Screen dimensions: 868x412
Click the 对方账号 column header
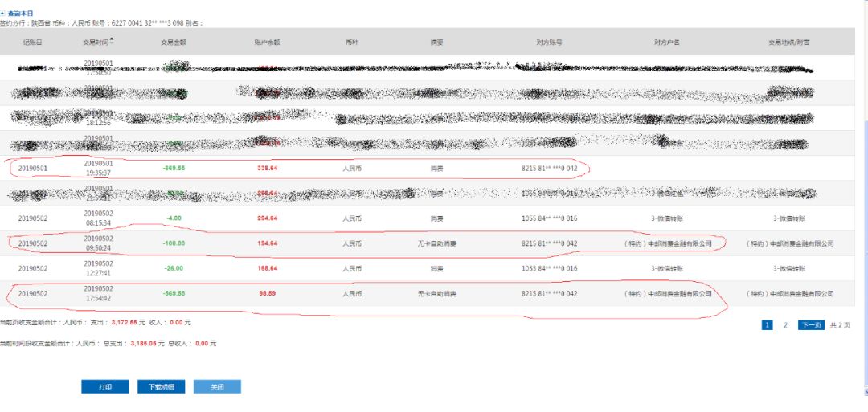coord(549,42)
